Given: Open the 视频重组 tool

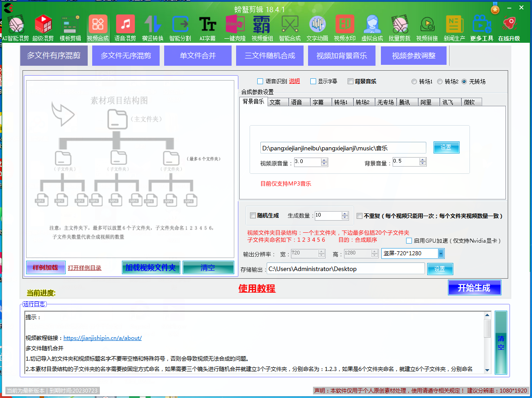Looking at the screenshot, I should 262,28.
